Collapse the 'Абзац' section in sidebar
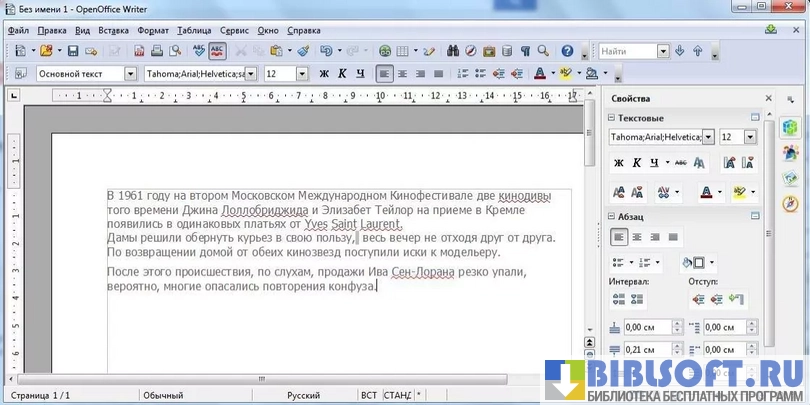Viewport: 810px width, 405px height. click(611, 217)
